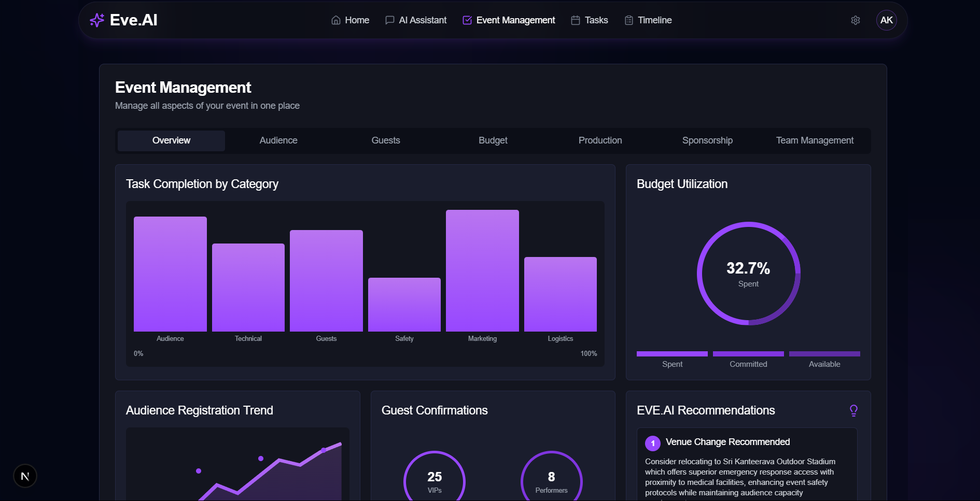The height and width of the screenshot is (501, 980).
Task: Click the Overview tab button
Action: tap(171, 140)
